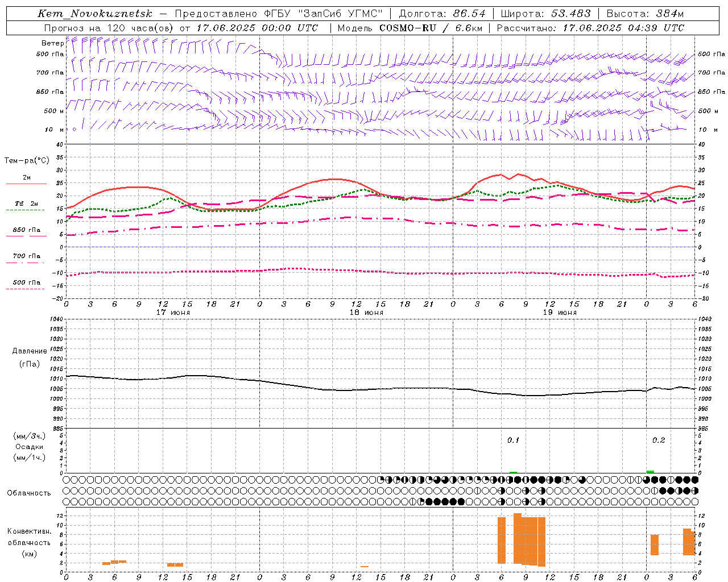The width and height of the screenshot is (728, 582).
Task: Click the "18 июня" date label
Action: [366, 313]
